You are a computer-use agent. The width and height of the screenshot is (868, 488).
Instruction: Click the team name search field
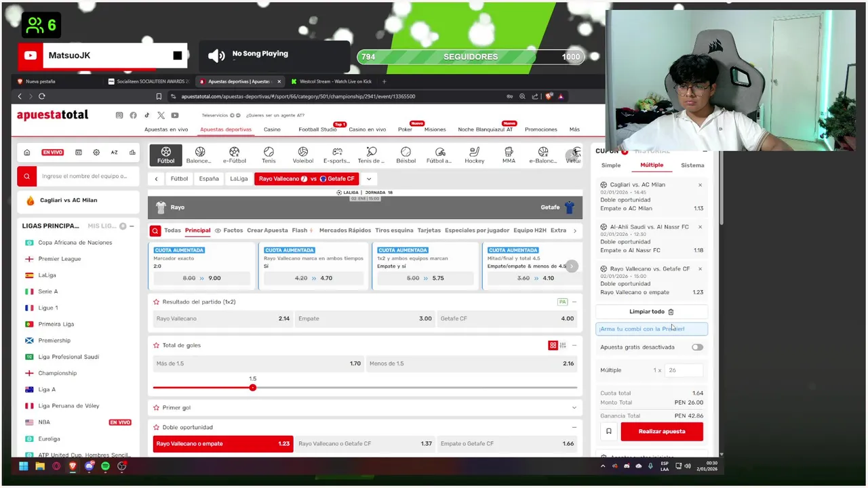pos(87,176)
